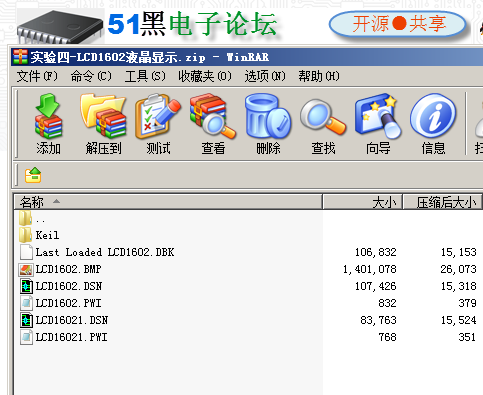
Task: Click the Extract To (解压到) icon
Action: point(103,116)
